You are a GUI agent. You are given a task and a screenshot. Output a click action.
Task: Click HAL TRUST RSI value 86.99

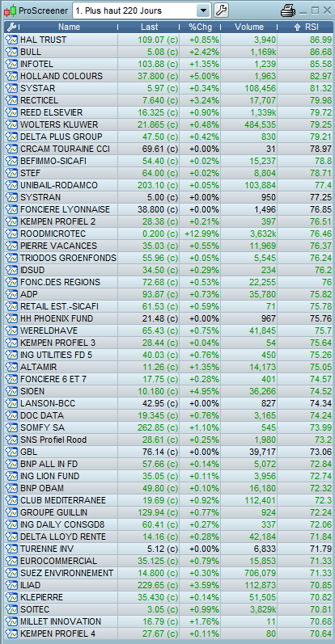(322, 40)
